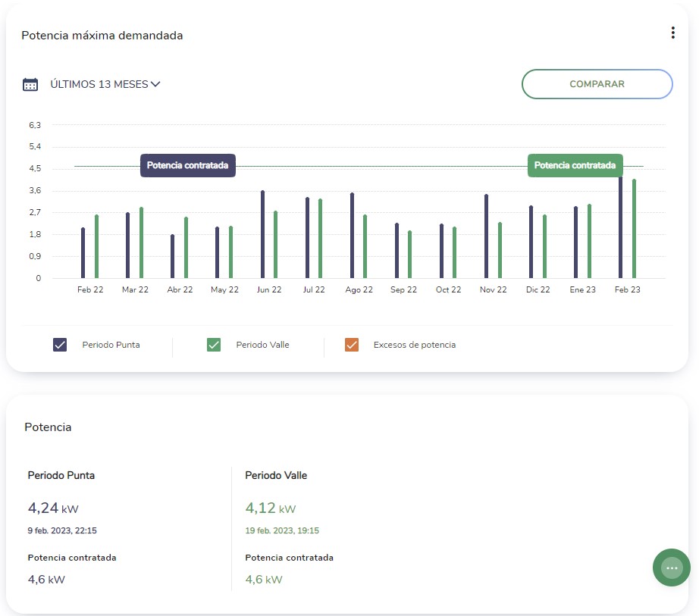699x616 pixels.
Task: Click the Ago 22 dark Punta bar
Action: coord(353,236)
